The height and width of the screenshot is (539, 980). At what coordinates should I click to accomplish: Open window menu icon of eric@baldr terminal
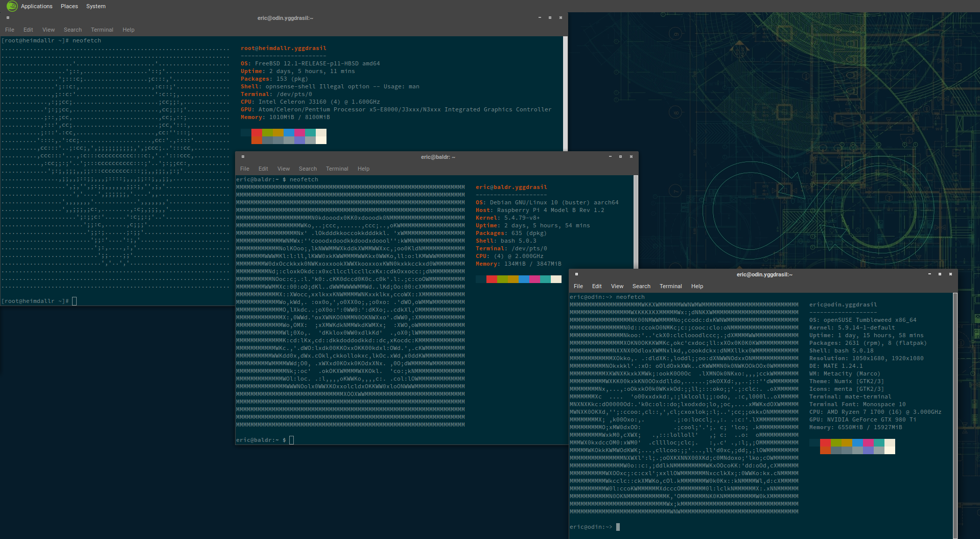243,157
